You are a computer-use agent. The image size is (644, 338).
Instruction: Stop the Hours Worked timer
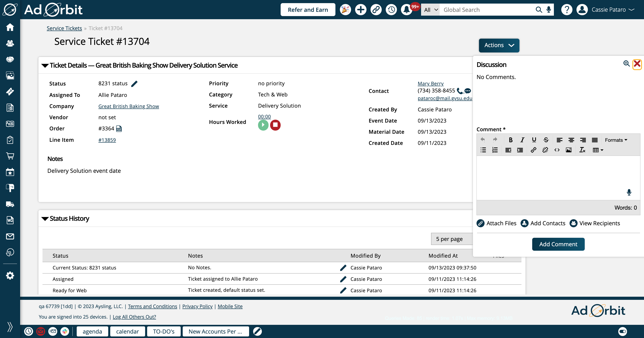tap(275, 125)
